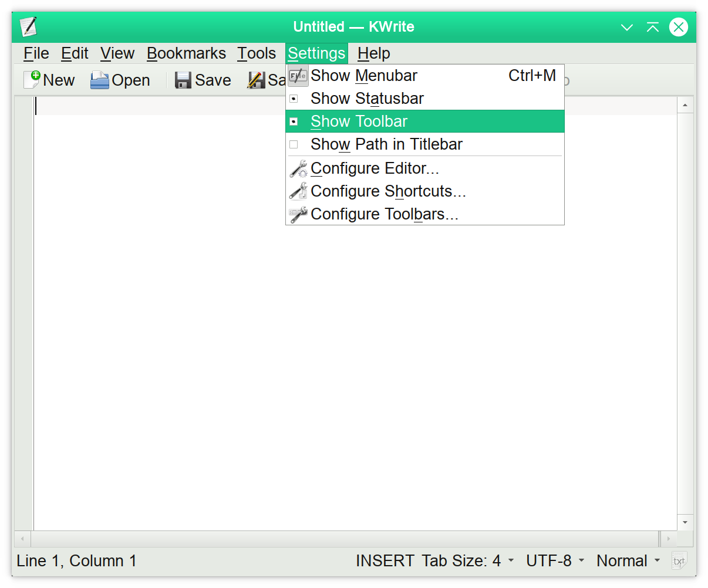Viewport: 708px width, 588px height.
Task: Open the Normal highlighting mode dropdown
Action: click(x=628, y=561)
